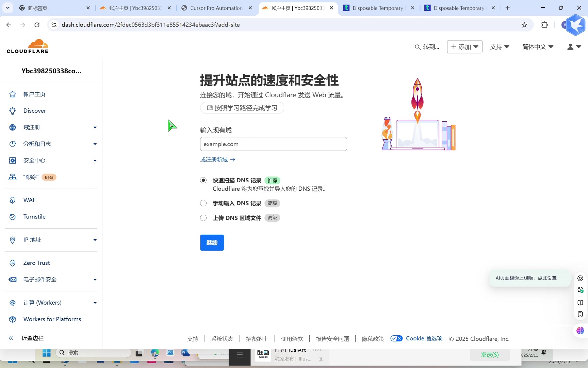
Task: Click the email security envelope icon
Action: click(13, 279)
